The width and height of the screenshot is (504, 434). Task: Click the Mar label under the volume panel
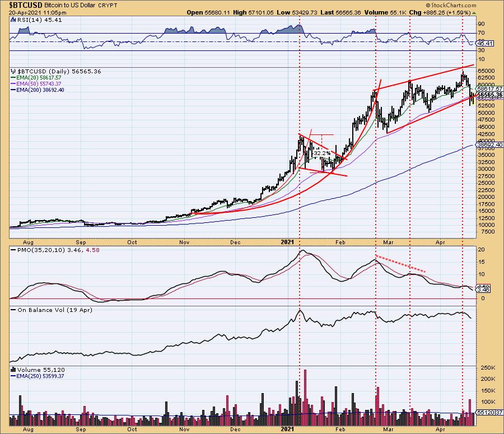click(x=388, y=429)
